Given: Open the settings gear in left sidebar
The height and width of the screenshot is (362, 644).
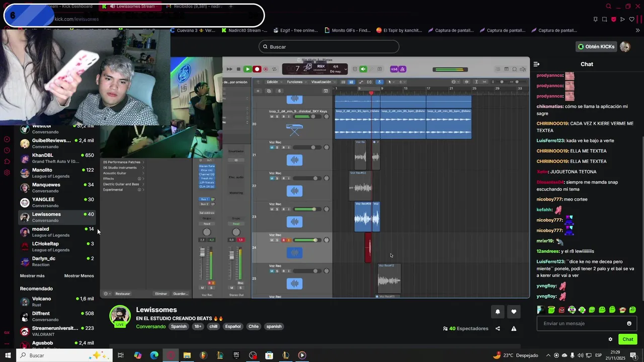Looking at the screenshot, I should [x=7, y=172].
